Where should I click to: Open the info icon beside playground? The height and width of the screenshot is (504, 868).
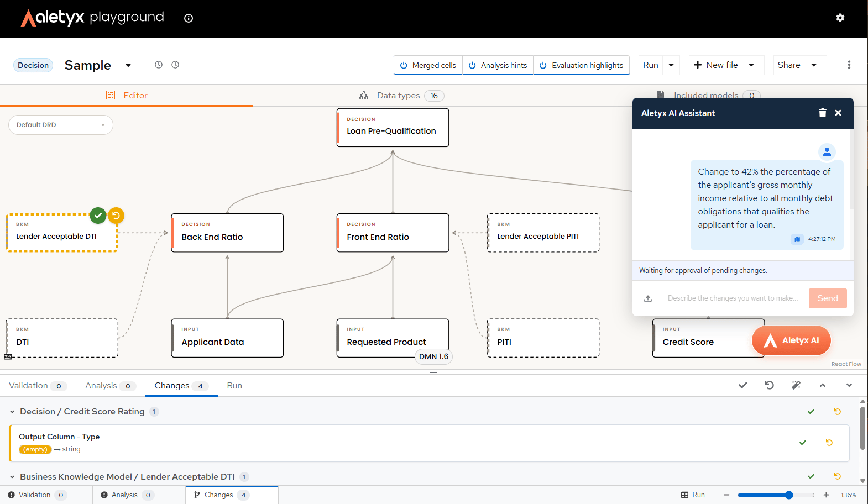tap(189, 18)
